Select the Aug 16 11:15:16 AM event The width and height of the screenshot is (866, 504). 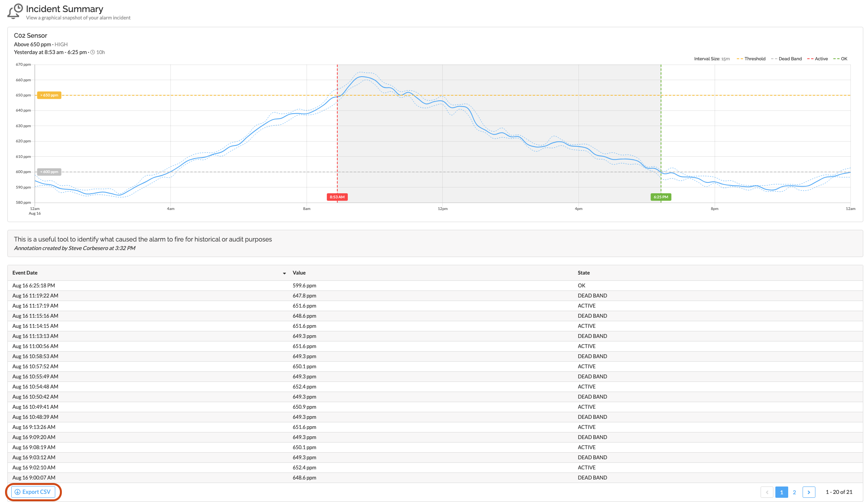point(435,316)
